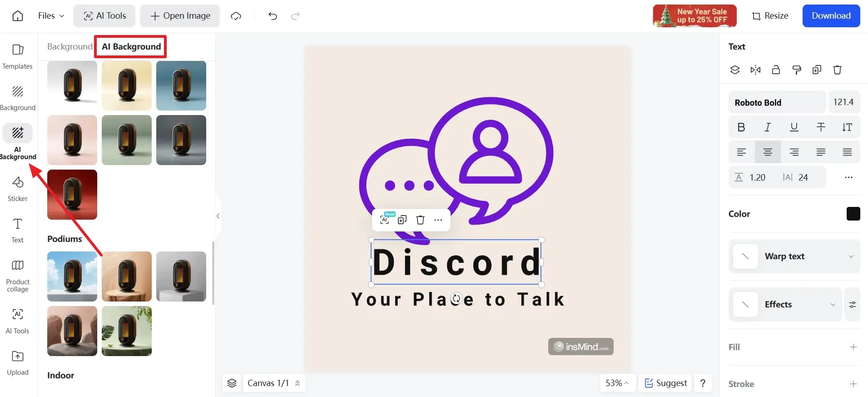Choose the blue background thumbnail
868x397 pixels.
coord(181,85)
